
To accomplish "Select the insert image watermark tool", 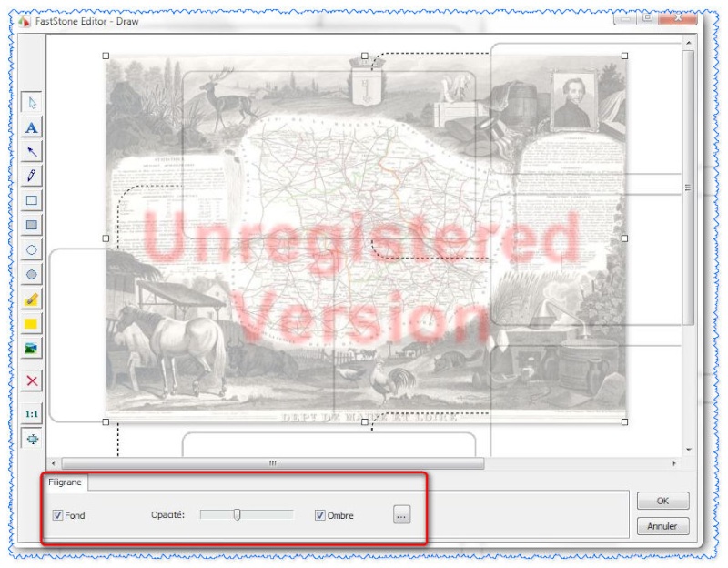I will pyautogui.click(x=32, y=348).
